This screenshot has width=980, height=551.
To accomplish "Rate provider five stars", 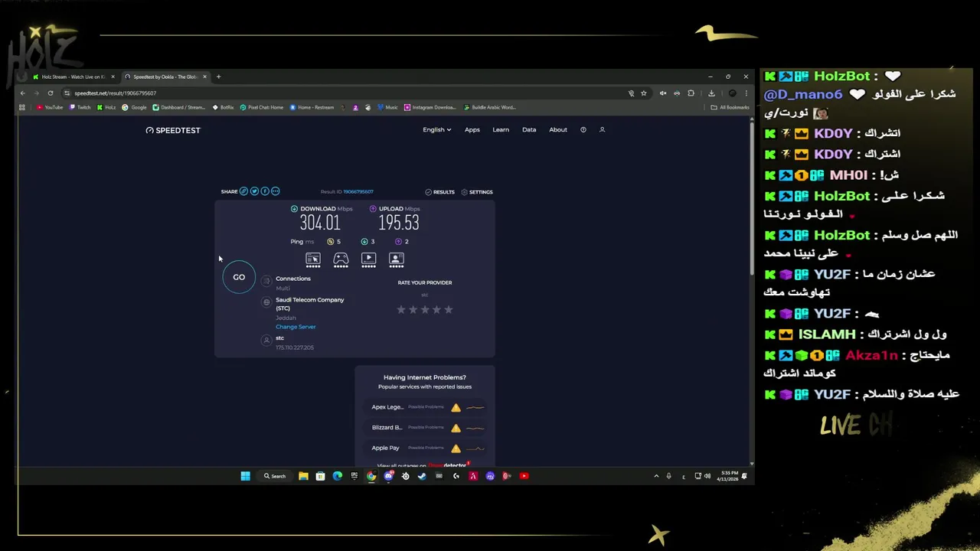I will 449,310.
